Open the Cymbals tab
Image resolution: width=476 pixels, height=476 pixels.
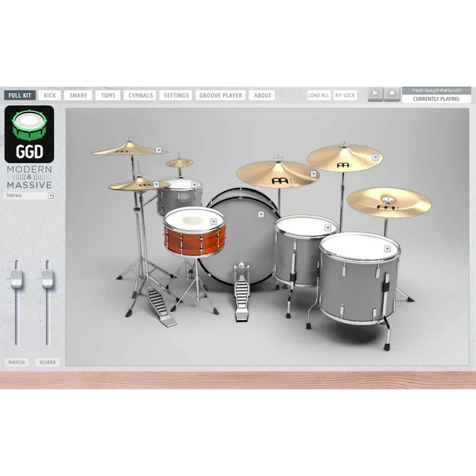(140, 95)
